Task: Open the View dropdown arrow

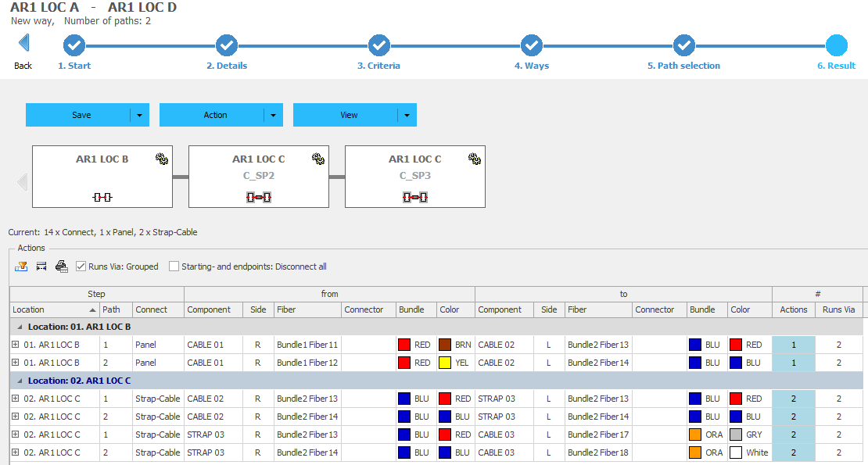Action: click(x=407, y=115)
